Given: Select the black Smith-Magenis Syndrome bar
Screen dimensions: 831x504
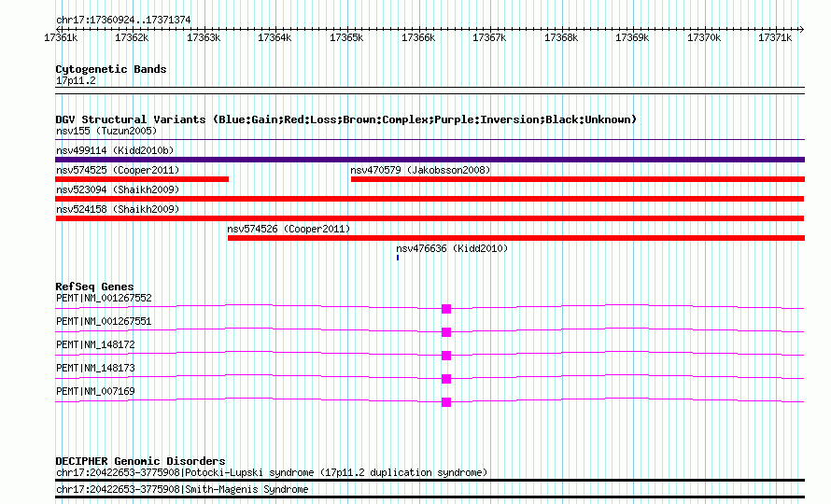Looking at the screenshot, I should click(x=430, y=497).
